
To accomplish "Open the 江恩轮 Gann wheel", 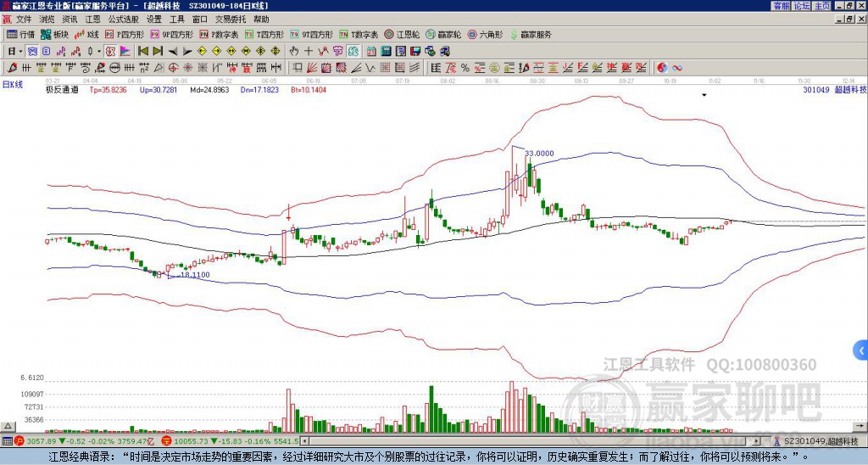I will click(x=402, y=34).
